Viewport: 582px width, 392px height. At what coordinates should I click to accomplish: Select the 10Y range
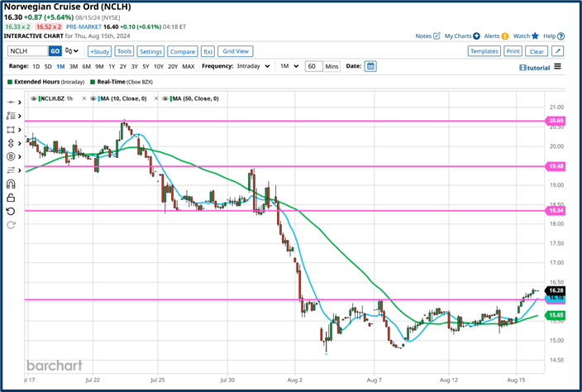[x=159, y=66]
